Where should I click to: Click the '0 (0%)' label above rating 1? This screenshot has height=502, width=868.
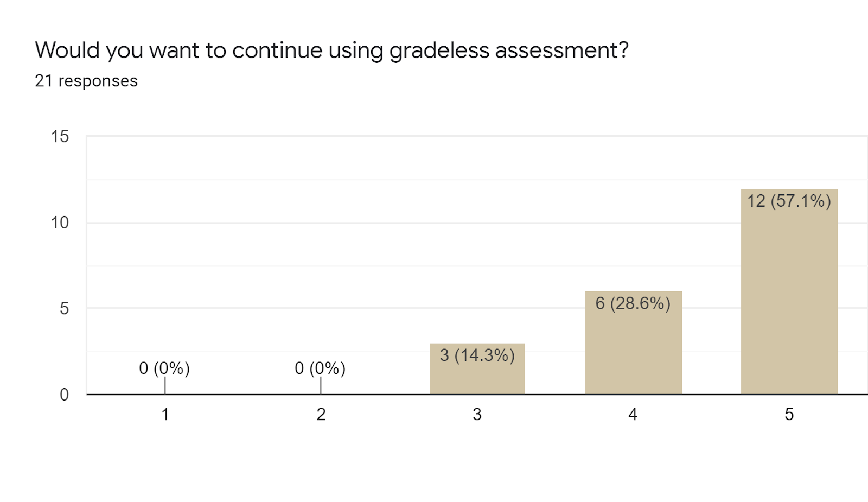[164, 368]
